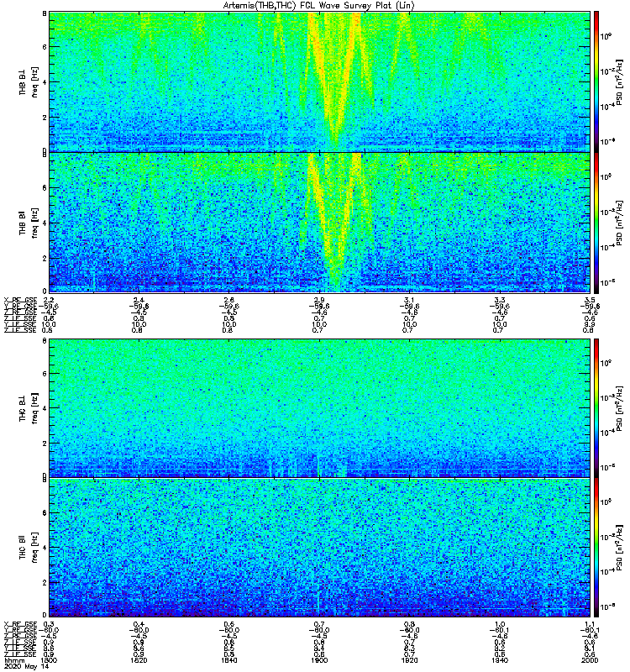630x672 pixels.
Task: Click the THB X_RE_GSE value '2.2'
Action: [x=49, y=300]
